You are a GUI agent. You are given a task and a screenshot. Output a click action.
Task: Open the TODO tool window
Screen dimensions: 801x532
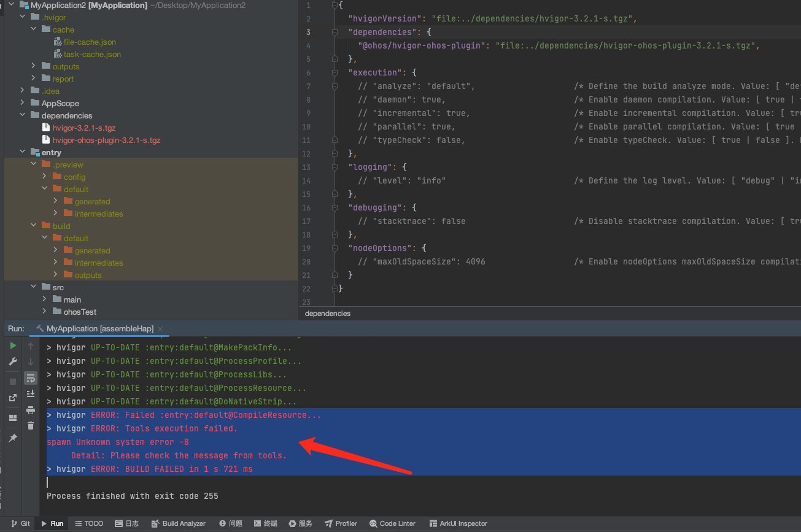coord(89,523)
